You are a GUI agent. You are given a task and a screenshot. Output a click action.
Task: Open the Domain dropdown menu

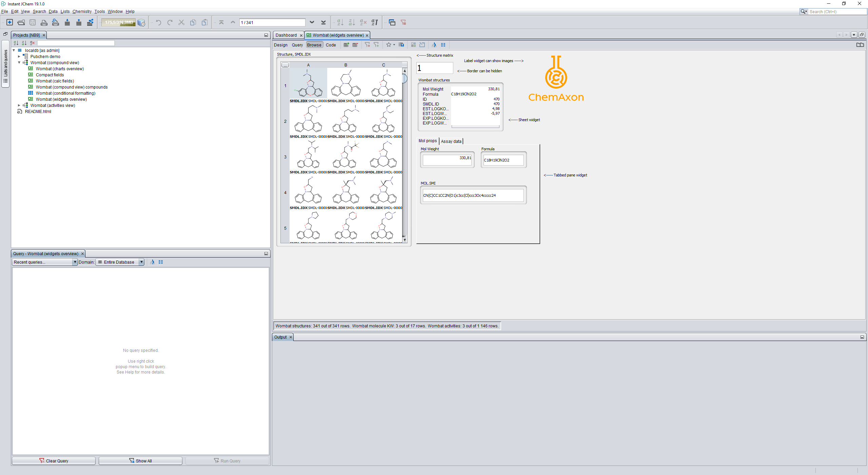(x=142, y=262)
